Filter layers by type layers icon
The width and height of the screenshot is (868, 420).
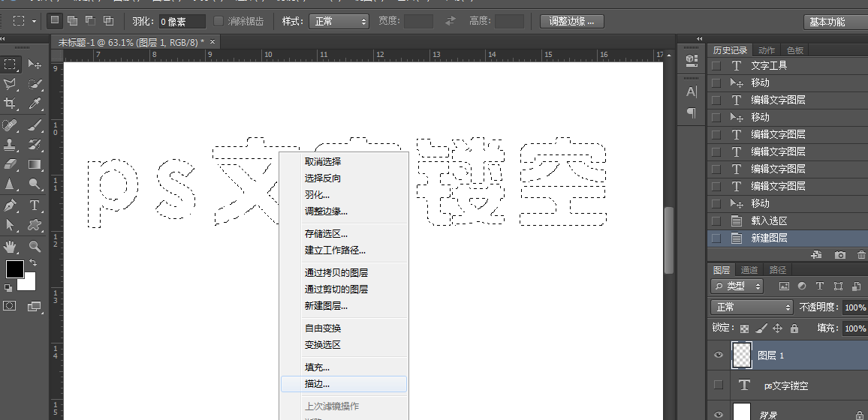[820, 286]
